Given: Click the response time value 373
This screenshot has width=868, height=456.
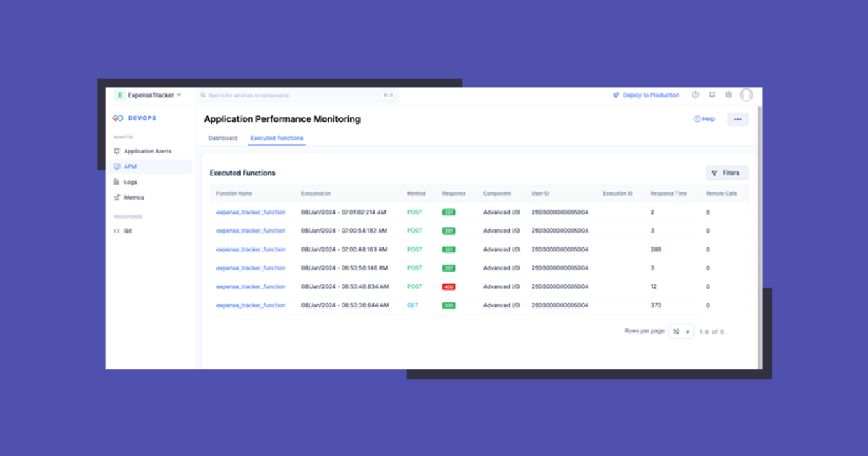Looking at the screenshot, I should click(x=656, y=306).
